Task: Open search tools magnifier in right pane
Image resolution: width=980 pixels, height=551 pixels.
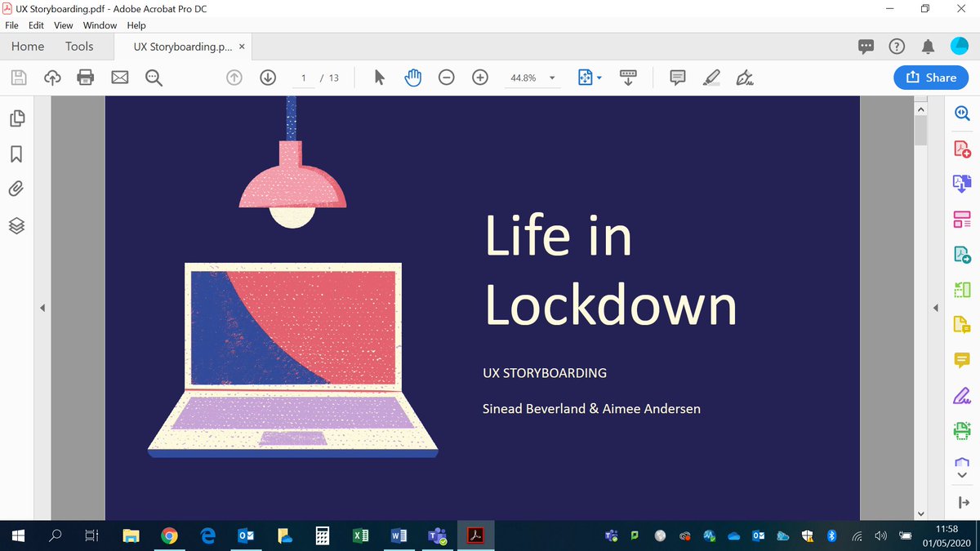Action: point(962,115)
